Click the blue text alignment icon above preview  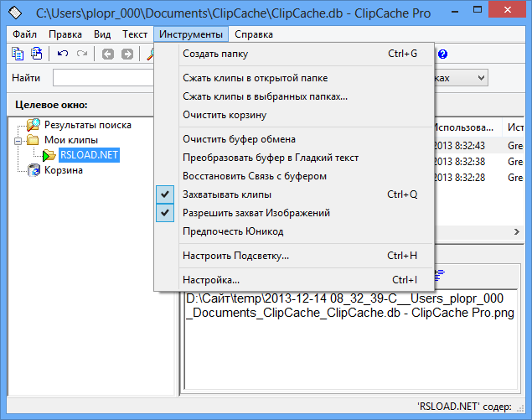[x=440, y=275]
